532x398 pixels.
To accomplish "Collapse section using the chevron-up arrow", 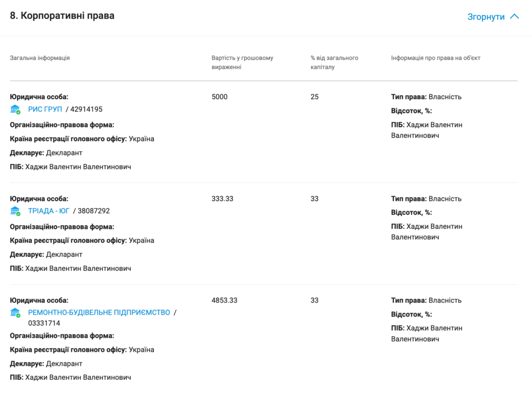I will (x=514, y=17).
